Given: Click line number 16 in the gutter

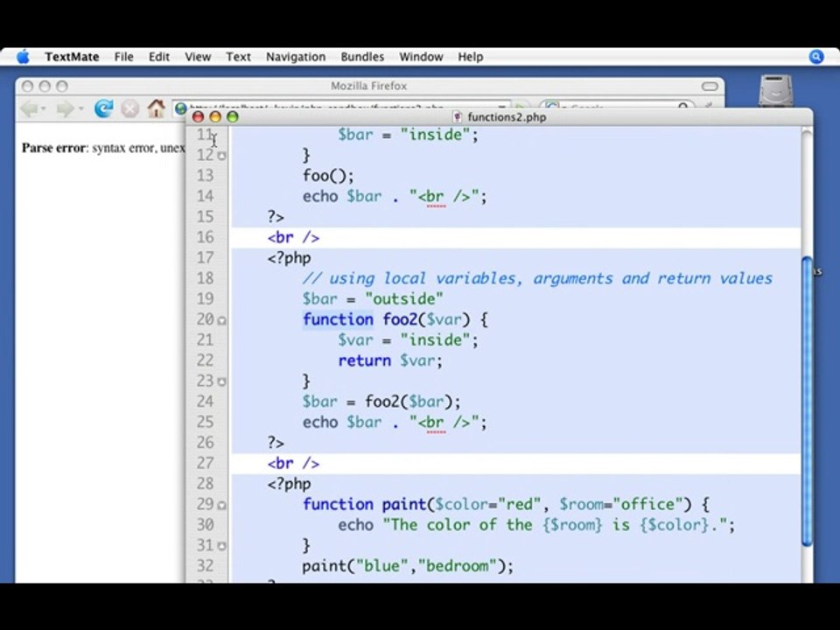Looking at the screenshot, I should [x=205, y=237].
